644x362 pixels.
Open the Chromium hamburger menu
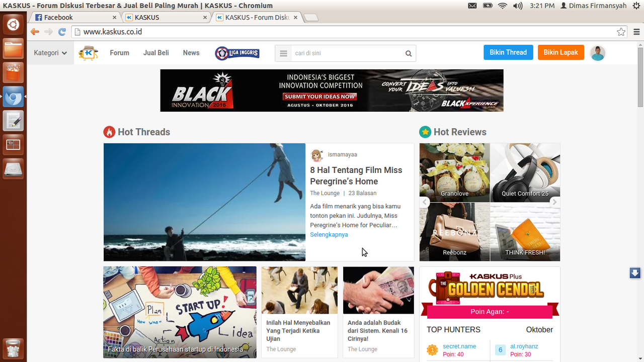click(x=636, y=32)
